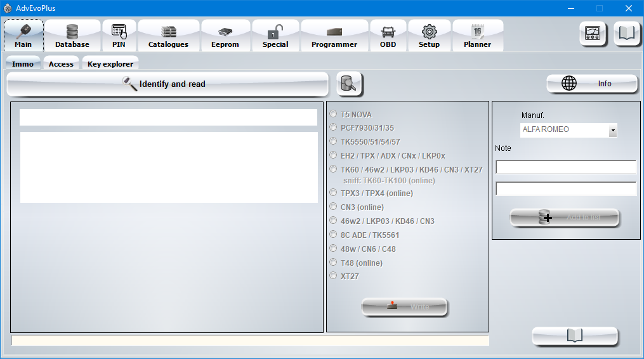This screenshot has height=359, width=644.
Task: Switch to the Immo tab
Action: click(x=23, y=63)
